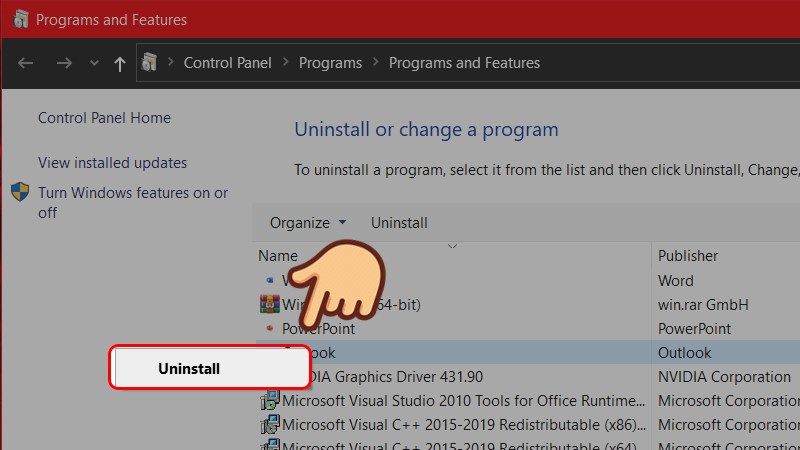800x450 pixels.
Task: Click Uninstall in the toolbar next to Organize
Action: pyautogui.click(x=399, y=223)
